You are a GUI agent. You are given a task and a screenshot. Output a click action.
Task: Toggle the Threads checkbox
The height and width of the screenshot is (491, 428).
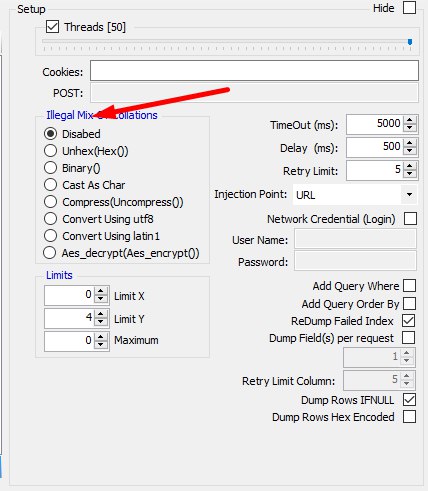tap(52, 27)
